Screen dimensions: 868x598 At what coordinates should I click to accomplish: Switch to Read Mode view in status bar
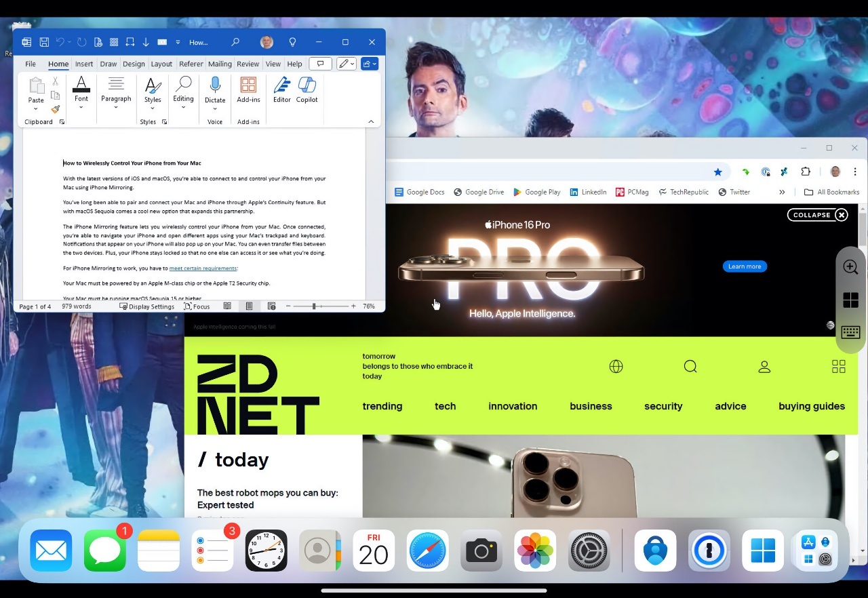227,306
